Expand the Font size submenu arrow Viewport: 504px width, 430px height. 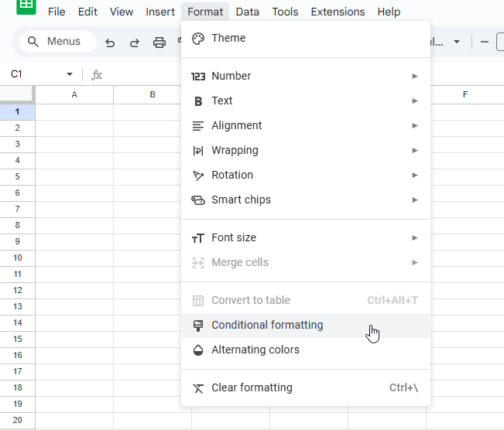(x=415, y=238)
